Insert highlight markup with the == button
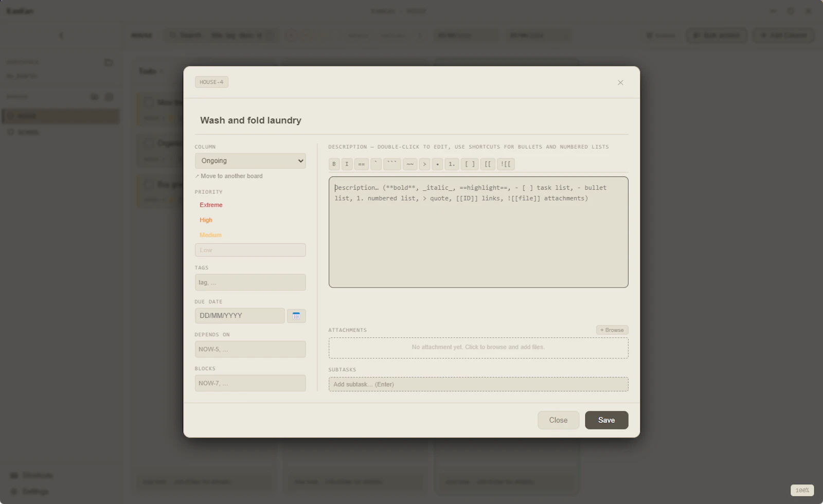This screenshot has height=504, width=823. (361, 164)
